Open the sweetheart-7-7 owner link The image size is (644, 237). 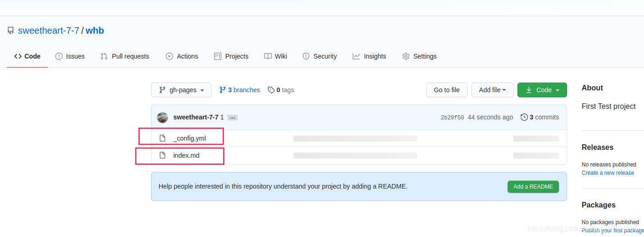click(49, 31)
